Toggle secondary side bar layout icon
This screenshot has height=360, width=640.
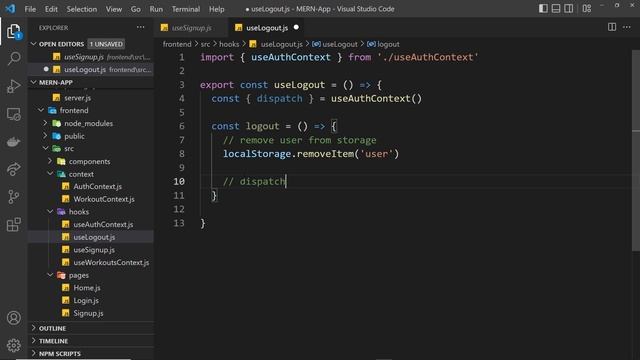click(568, 9)
